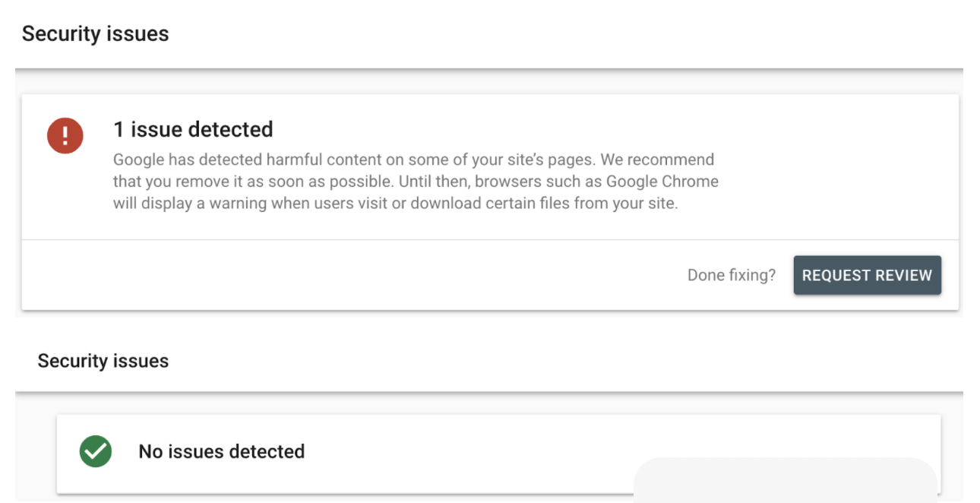Click the Google Chrome mention in the warning text
980x503 pixels.
pyautogui.click(x=662, y=181)
